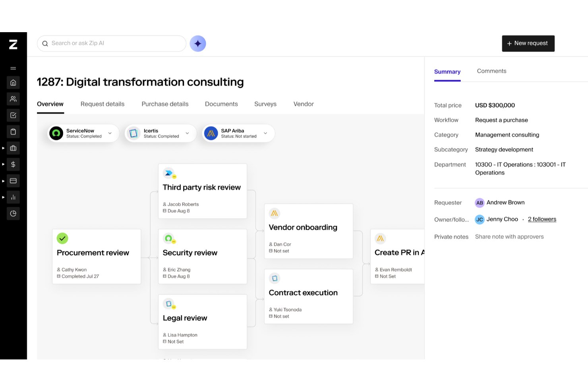Expand the dollar sidebar section arrow
This screenshot has width=588, height=392.
pos(3,164)
